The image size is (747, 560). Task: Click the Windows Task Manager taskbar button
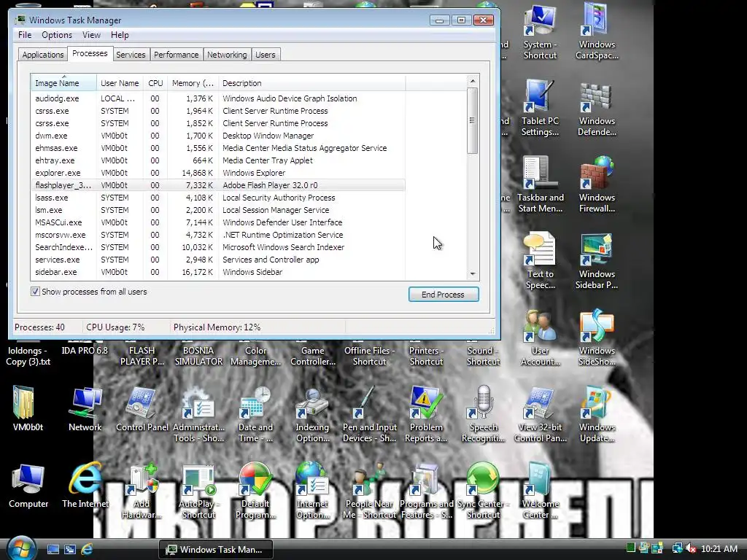(x=215, y=550)
